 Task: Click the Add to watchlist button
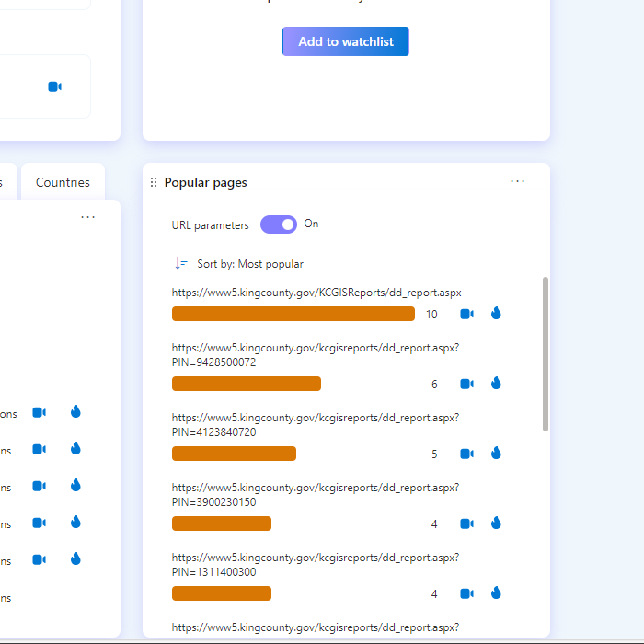(x=345, y=41)
